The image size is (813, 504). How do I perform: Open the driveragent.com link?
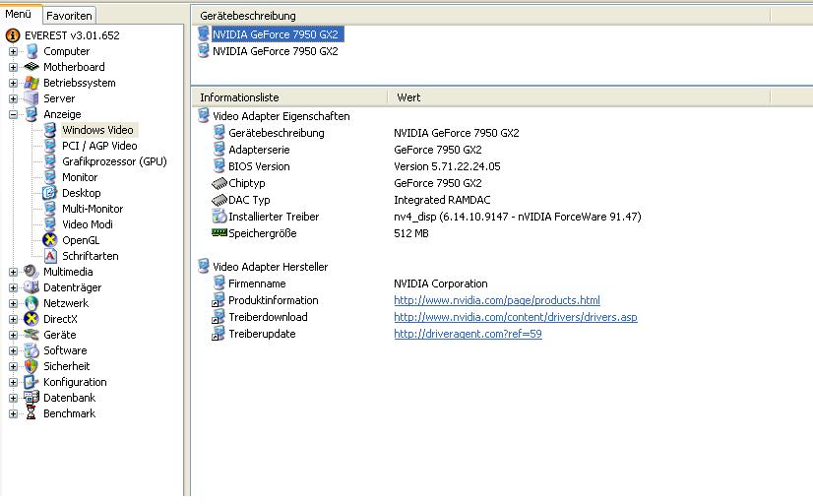tap(468, 334)
